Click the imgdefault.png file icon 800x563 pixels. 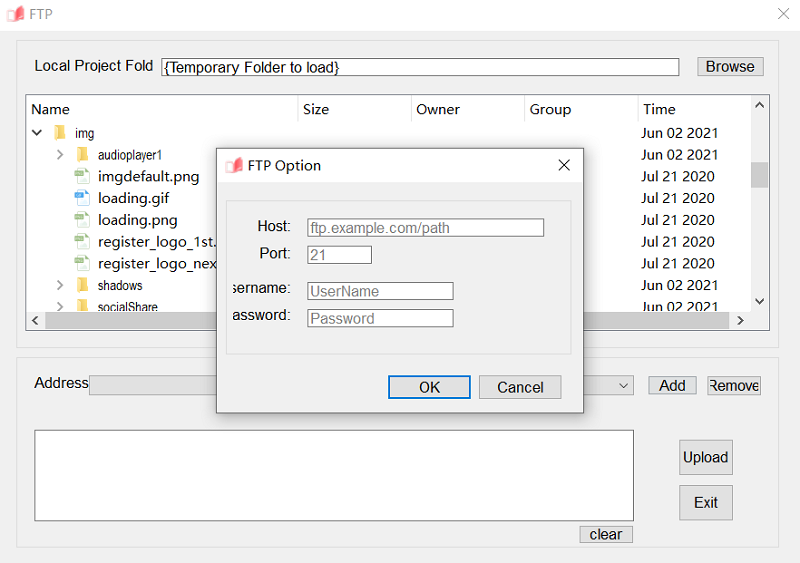coord(82,177)
